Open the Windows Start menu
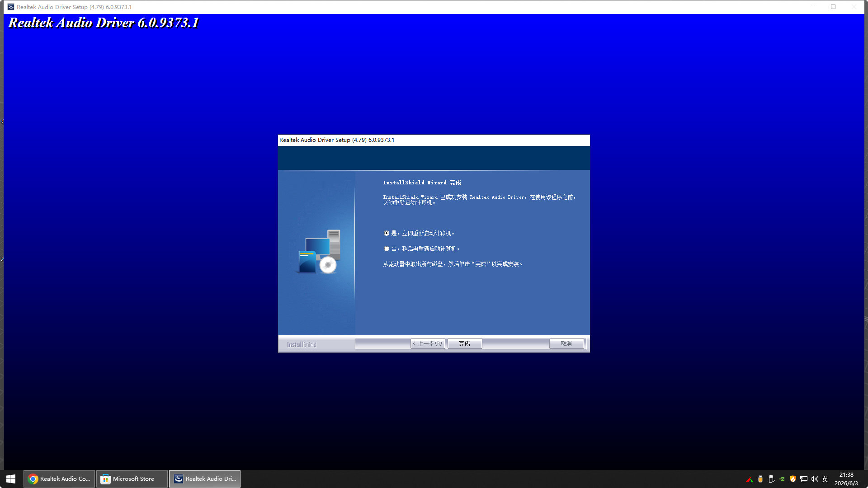The height and width of the screenshot is (488, 868). tap(11, 479)
